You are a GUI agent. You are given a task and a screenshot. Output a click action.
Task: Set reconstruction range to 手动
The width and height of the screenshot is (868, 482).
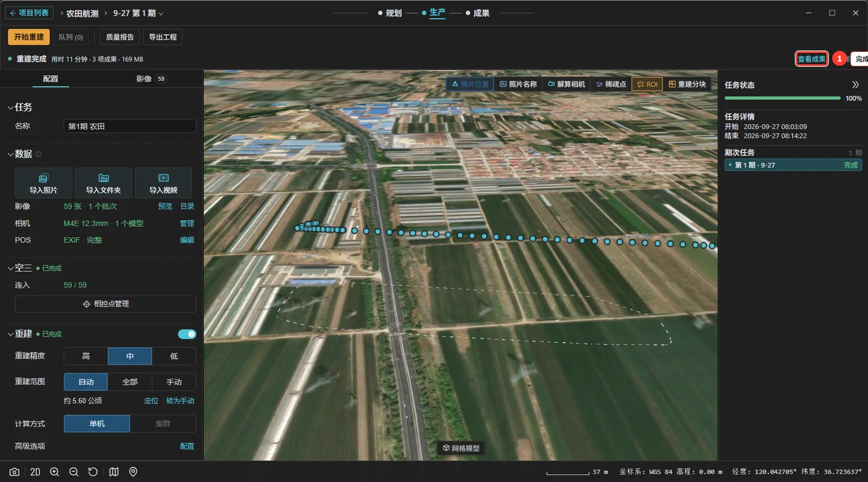[x=174, y=382]
